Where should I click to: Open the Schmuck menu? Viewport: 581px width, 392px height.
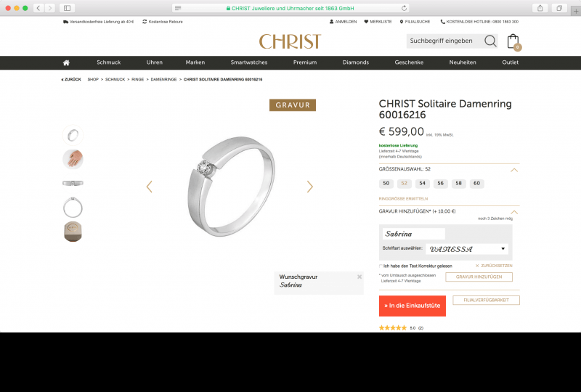point(108,62)
